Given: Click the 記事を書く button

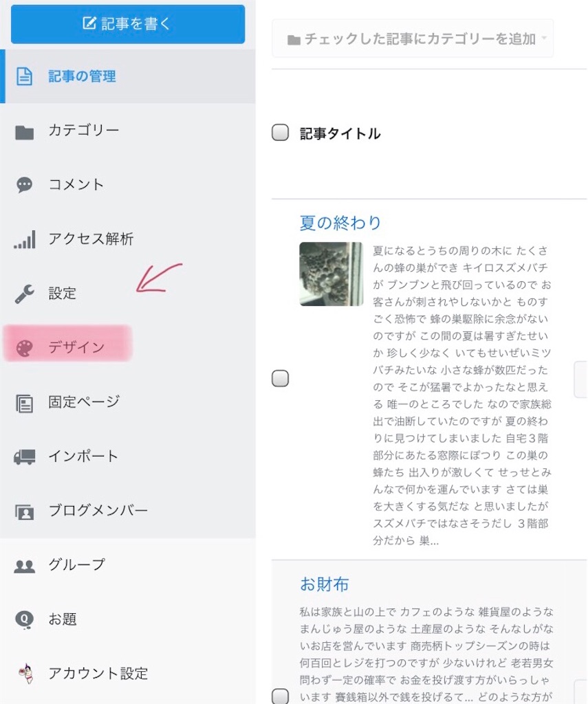Looking at the screenshot, I should pyautogui.click(x=128, y=23).
